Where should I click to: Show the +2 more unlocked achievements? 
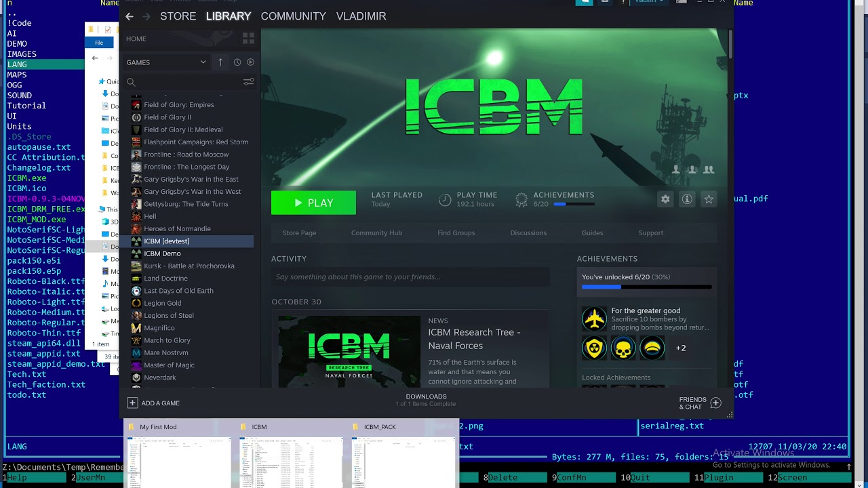pyautogui.click(x=681, y=348)
